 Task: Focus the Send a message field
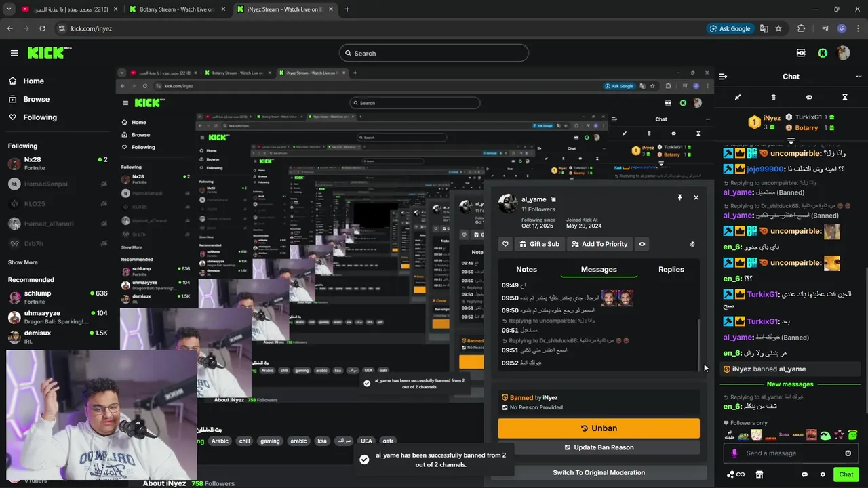(x=791, y=453)
